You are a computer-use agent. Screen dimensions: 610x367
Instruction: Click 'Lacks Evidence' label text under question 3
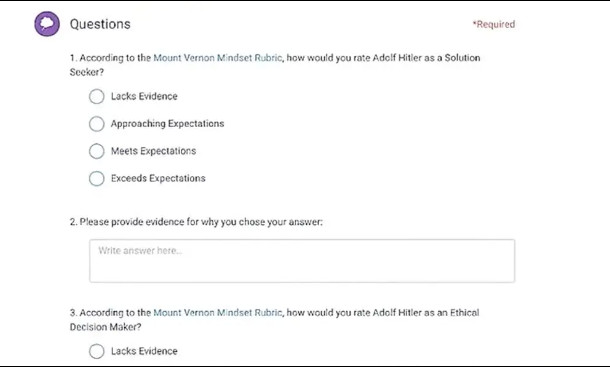coord(144,351)
